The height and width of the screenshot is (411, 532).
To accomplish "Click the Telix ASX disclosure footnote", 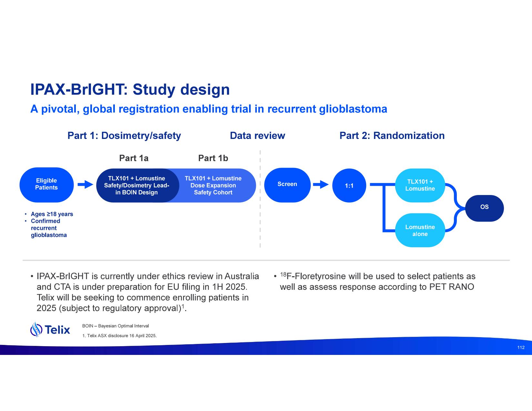I will point(119,336).
